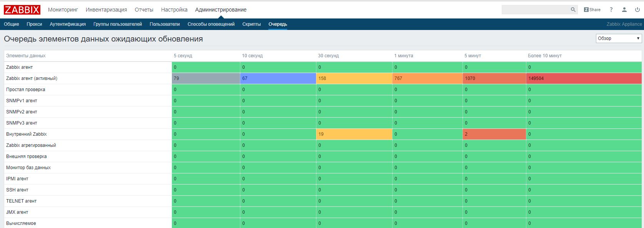This screenshot has width=644, height=228.
Task: Click the ZABBIX logo
Action: (x=22, y=10)
